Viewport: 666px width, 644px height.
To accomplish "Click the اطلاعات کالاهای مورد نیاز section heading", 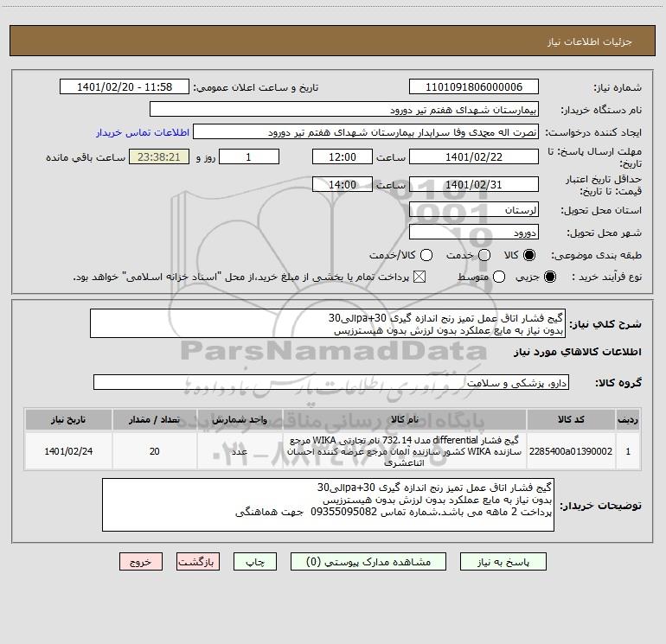I will pyautogui.click(x=578, y=352).
